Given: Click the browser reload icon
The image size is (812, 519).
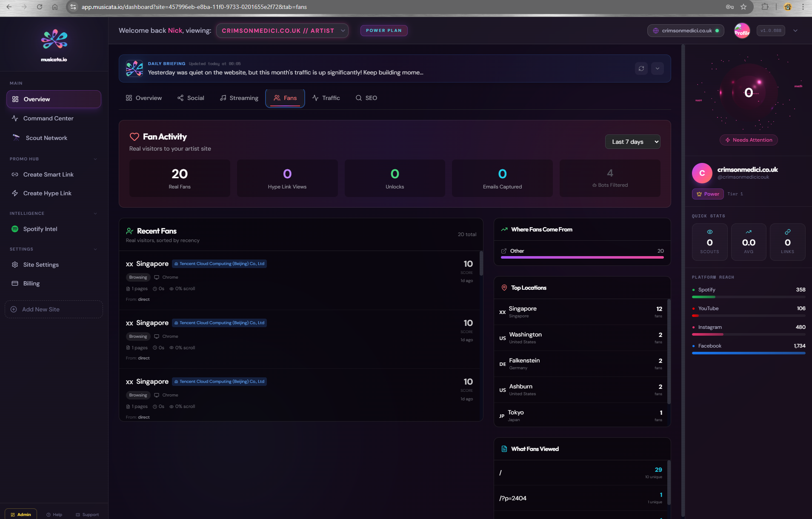Looking at the screenshot, I should click(40, 7).
